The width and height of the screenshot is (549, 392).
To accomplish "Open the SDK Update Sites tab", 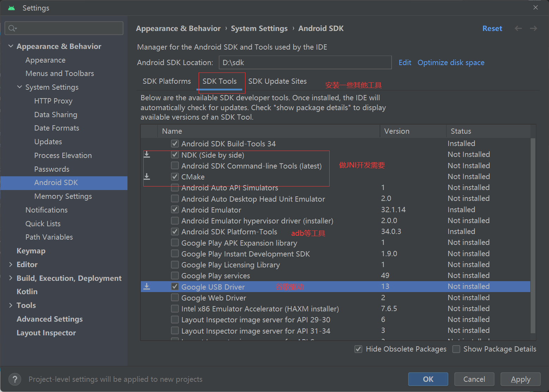I will click(x=277, y=81).
